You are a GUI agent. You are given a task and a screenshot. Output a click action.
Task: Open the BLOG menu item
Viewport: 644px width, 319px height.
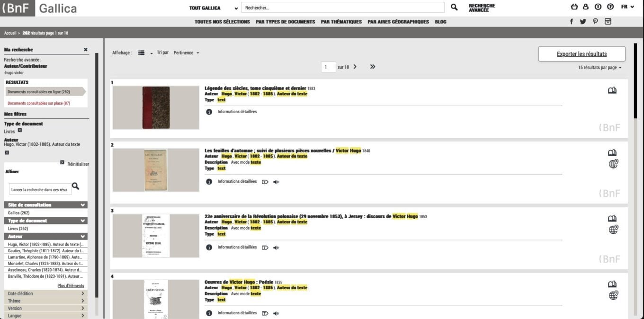(440, 22)
